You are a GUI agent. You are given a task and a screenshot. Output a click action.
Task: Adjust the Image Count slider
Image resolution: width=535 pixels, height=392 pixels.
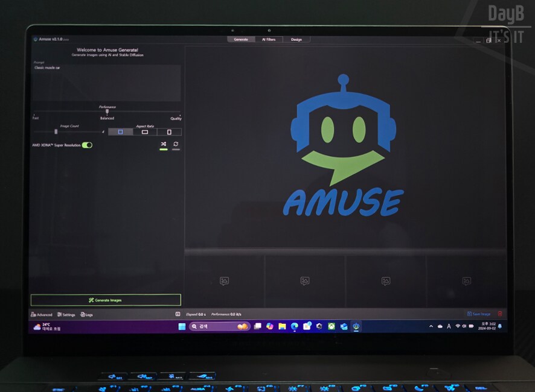pyautogui.click(x=56, y=131)
